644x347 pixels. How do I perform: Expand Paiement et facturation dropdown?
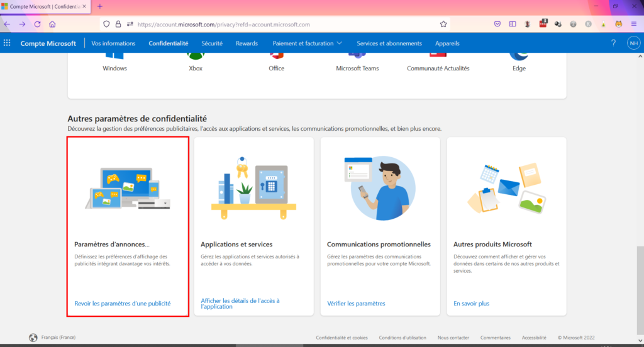point(307,43)
